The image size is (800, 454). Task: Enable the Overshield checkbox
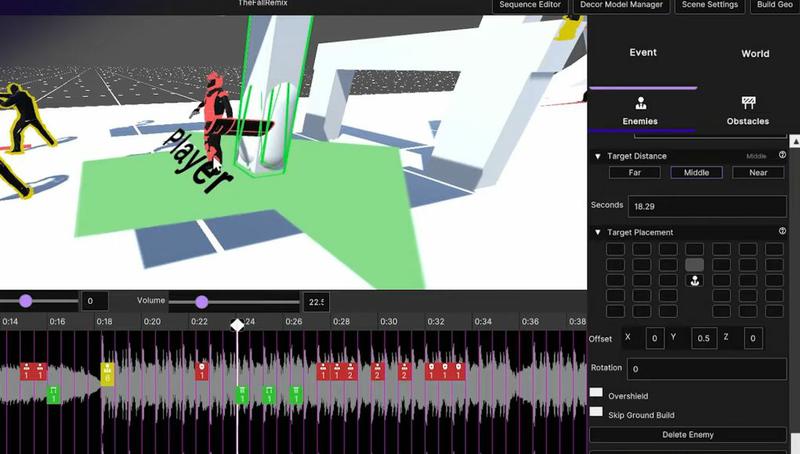(596, 394)
